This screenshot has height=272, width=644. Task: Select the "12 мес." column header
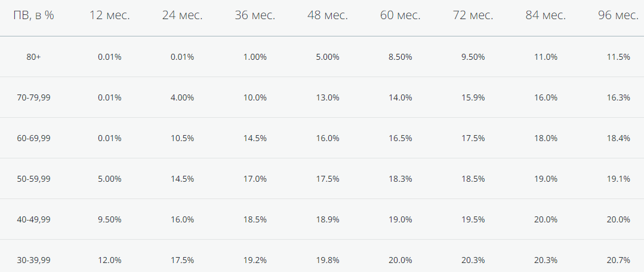pos(110,16)
